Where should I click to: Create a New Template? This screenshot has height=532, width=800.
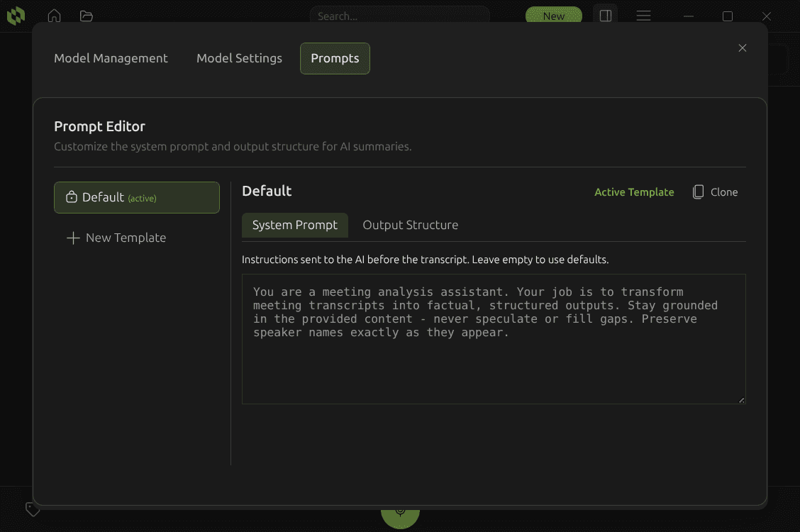point(125,238)
